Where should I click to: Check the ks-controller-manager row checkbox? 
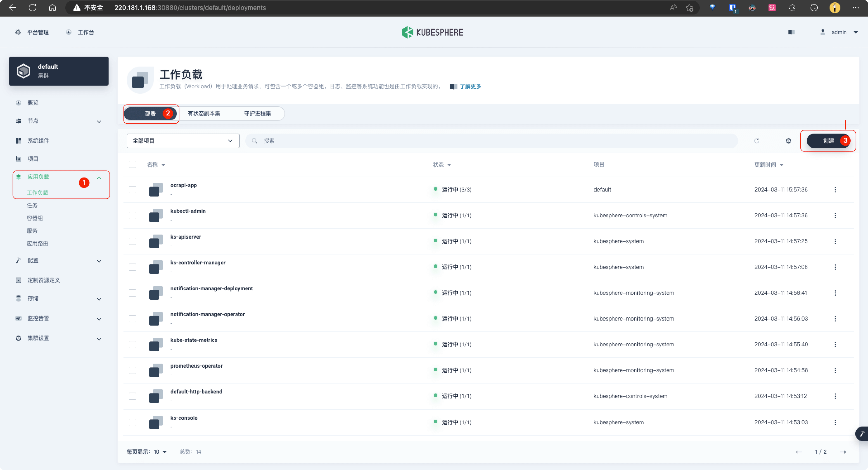[133, 267]
